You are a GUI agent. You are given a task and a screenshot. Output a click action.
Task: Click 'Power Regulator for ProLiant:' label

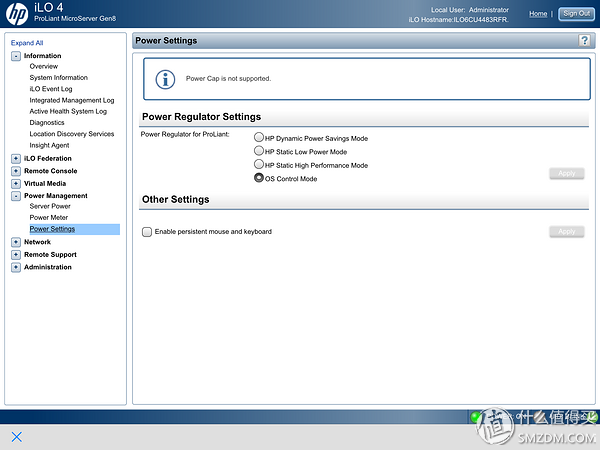(185, 134)
